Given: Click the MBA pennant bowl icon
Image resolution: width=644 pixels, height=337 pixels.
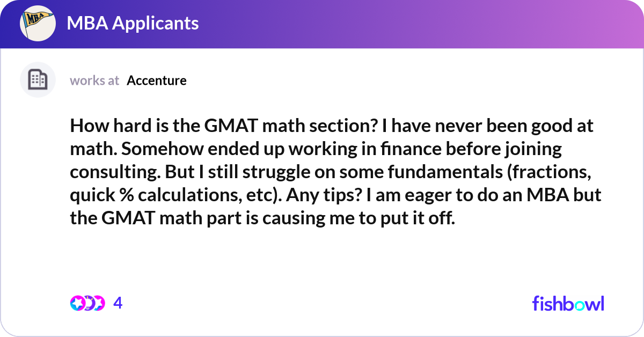Looking at the screenshot, I should 38,23.
